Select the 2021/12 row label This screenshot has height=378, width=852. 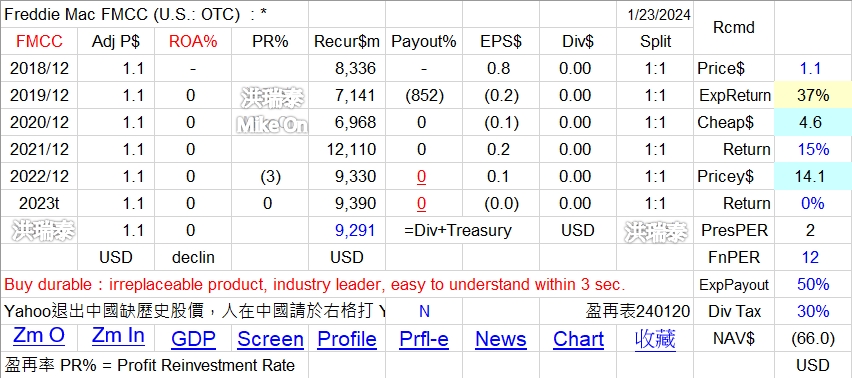tap(39, 149)
